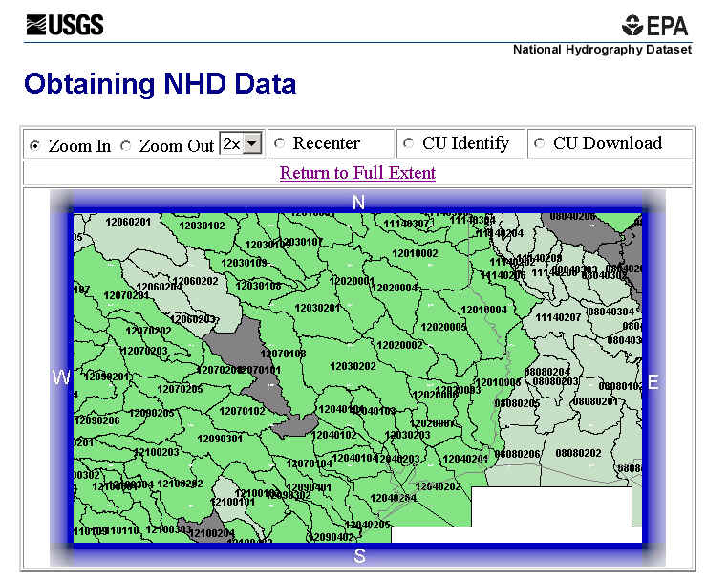Select the CU Download radio option

(540, 144)
